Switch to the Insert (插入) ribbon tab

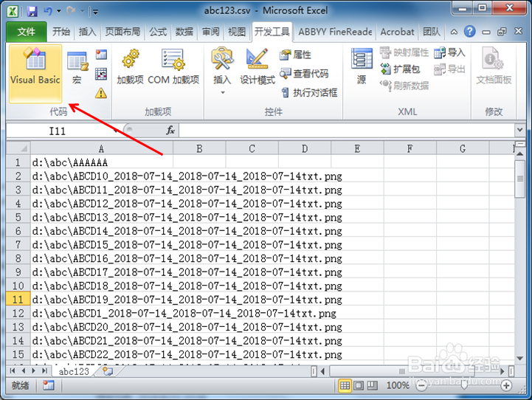[88, 32]
